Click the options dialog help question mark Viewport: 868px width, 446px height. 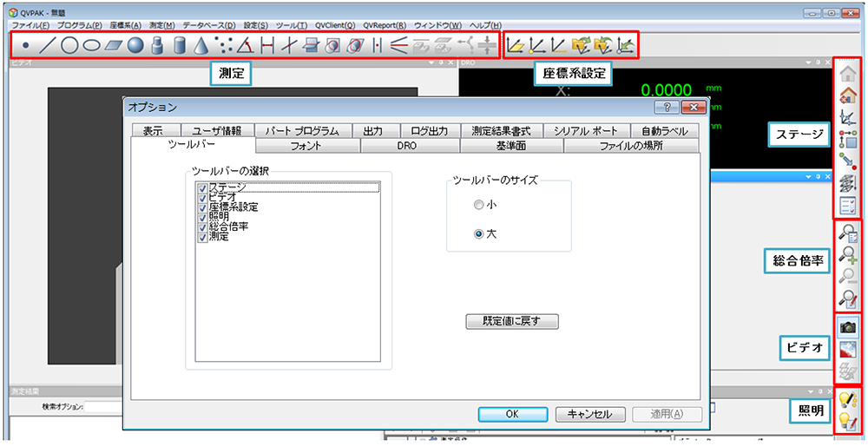(666, 108)
